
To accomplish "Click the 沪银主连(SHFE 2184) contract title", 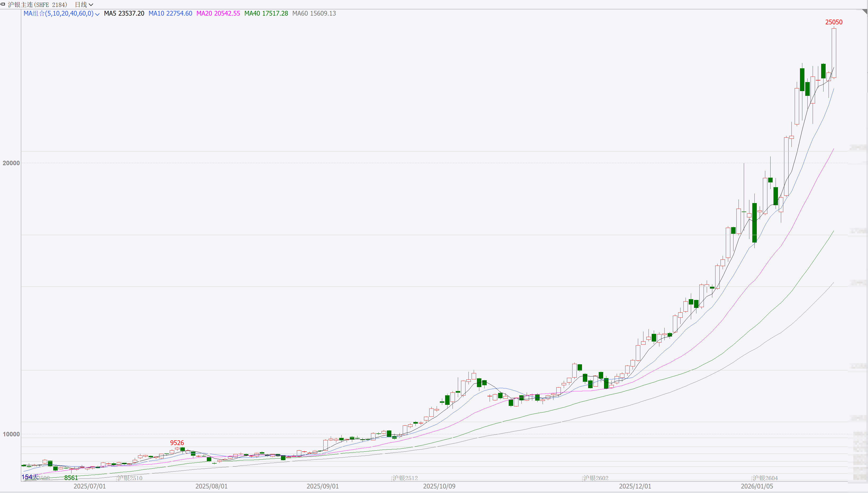I will pos(38,5).
